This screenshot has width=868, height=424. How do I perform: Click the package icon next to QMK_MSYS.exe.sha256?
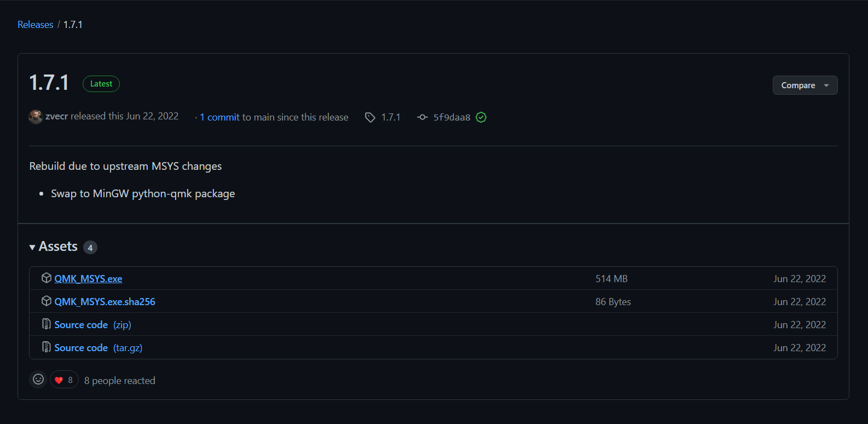click(47, 301)
